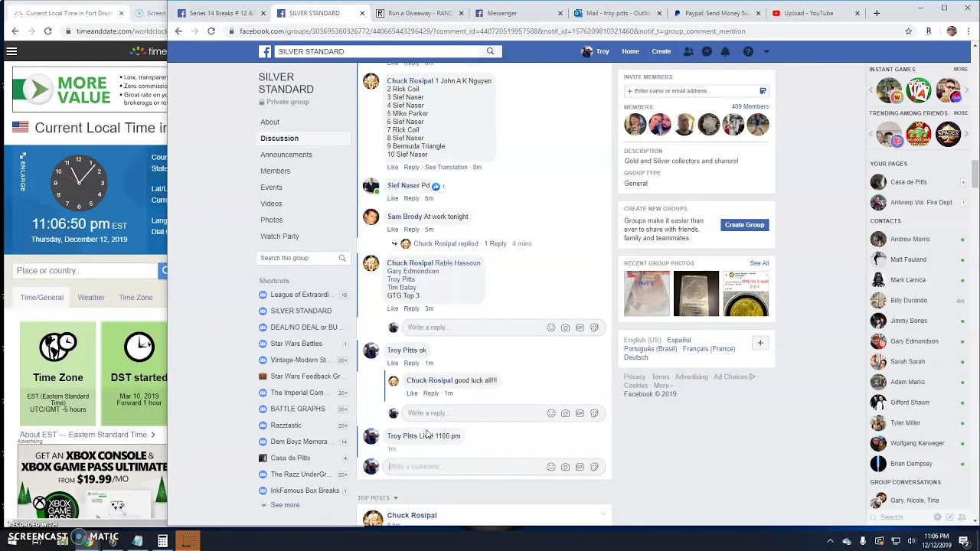
Task: Click camera icon in reply box under good luck all
Action: pyautogui.click(x=565, y=413)
